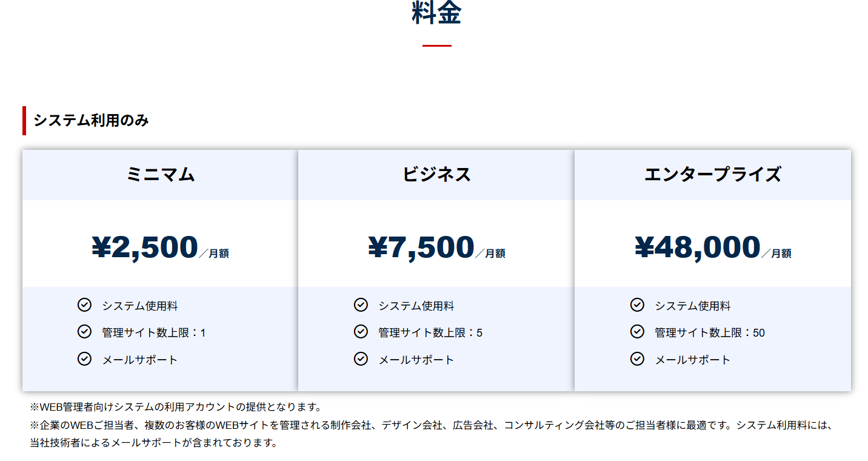
Task: Click checkmark icon beside 管理サイト数上限：5
Action: [361, 331]
